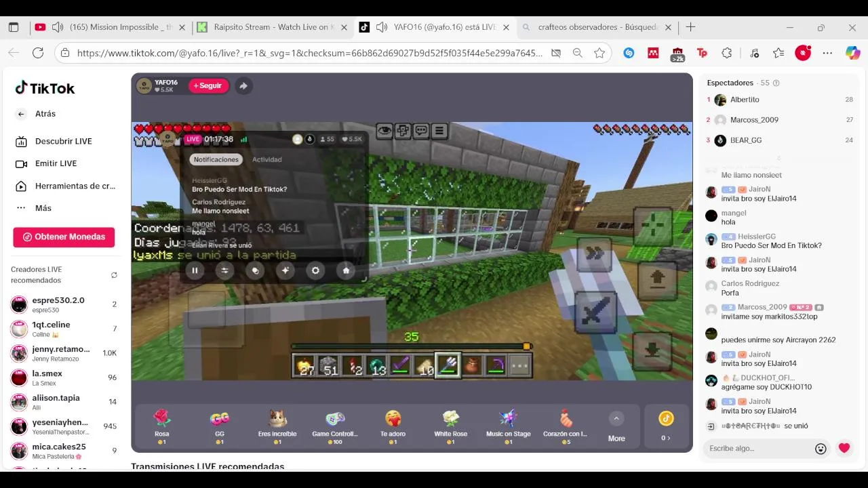Send a GG gift
Image resolution: width=868 pixels, height=488 pixels.
tap(219, 427)
